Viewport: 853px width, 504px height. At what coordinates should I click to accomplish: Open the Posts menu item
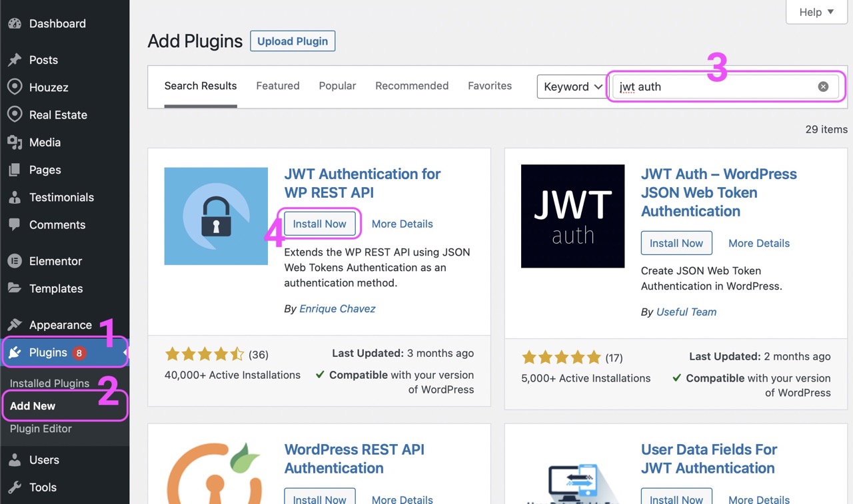coord(65,60)
